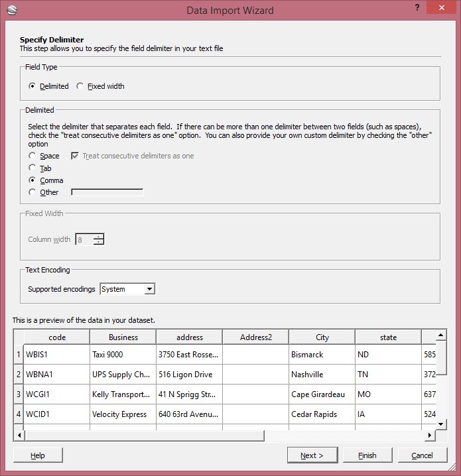The width and height of the screenshot is (461, 476).
Task: Click the Nashville city cell
Action: pos(322,375)
